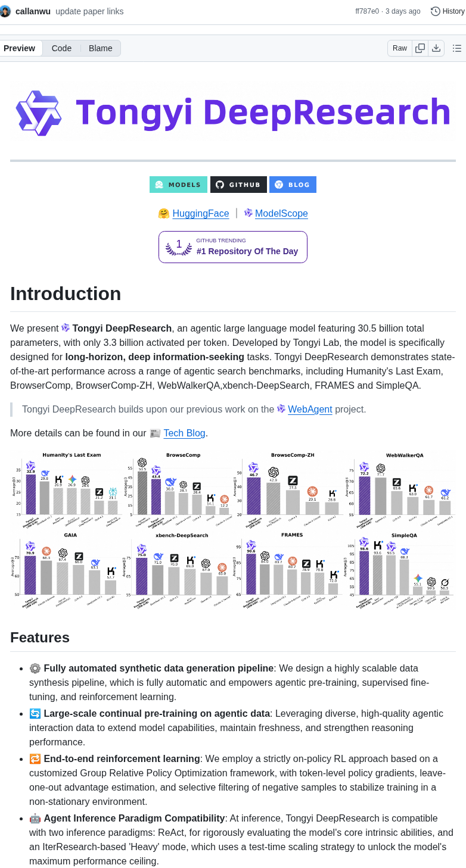The width and height of the screenshot is (466, 868).
Task: Click the copy raw contents icon
Action: pyautogui.click(x=420, y=48)
